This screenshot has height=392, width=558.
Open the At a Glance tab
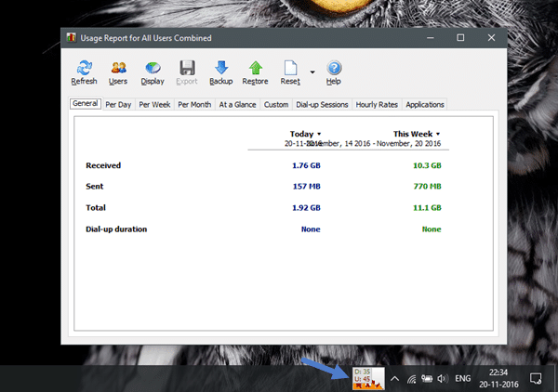(x=237, y=105)
